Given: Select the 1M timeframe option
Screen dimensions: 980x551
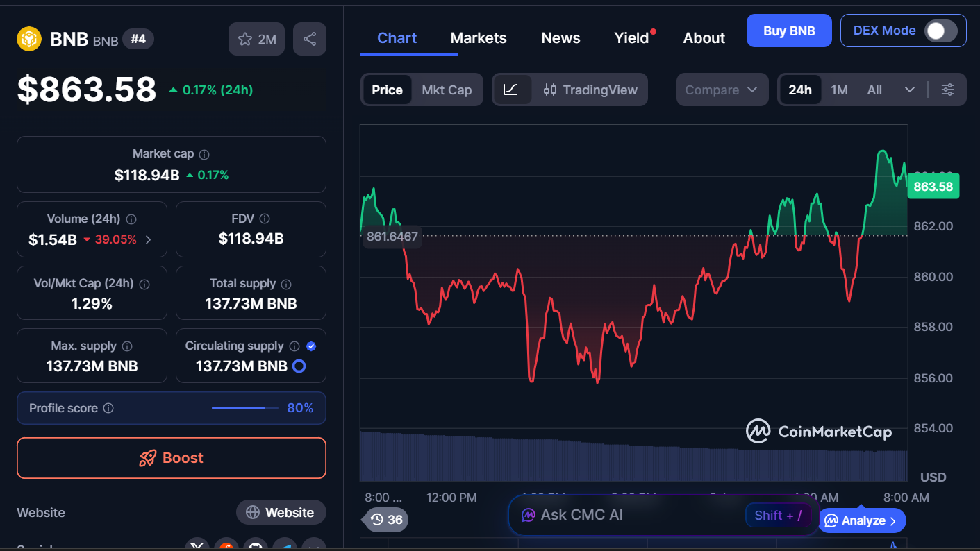Looking at the screenshot, I should [839, 90].
